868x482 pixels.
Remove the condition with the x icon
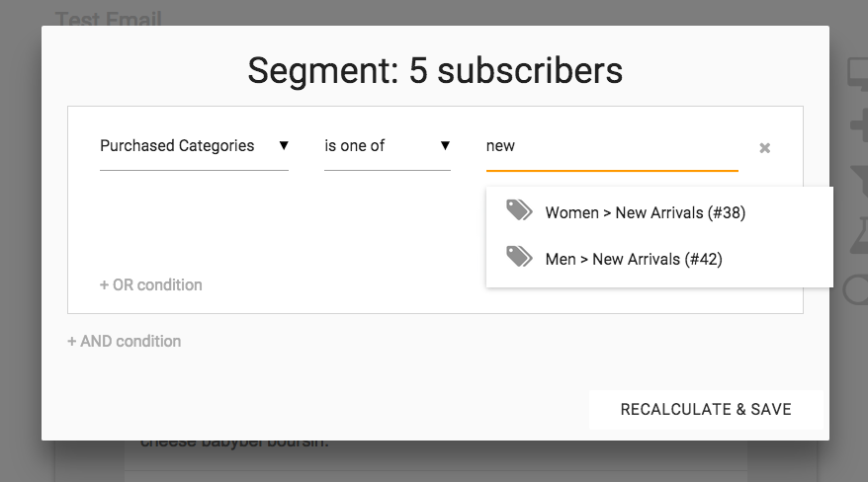click(764, 148)
